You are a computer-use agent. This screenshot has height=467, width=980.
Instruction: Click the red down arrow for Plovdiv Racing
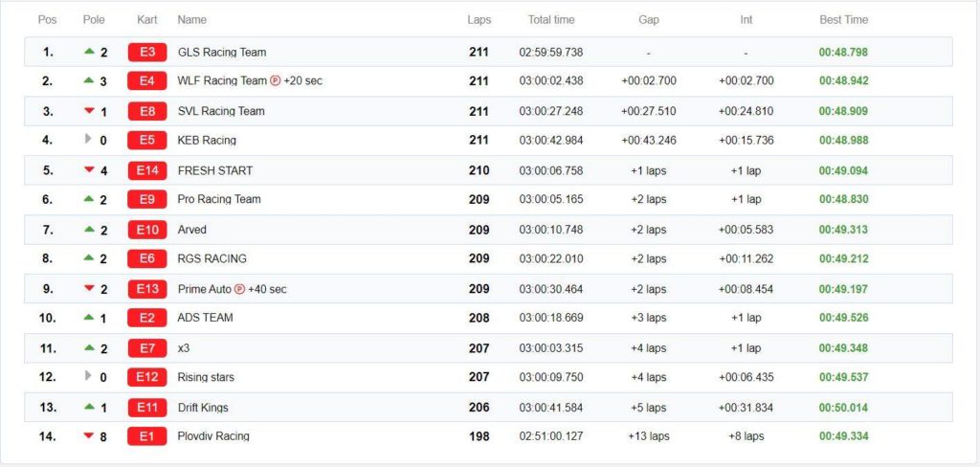pyautogui.click(x=89, y=435)
